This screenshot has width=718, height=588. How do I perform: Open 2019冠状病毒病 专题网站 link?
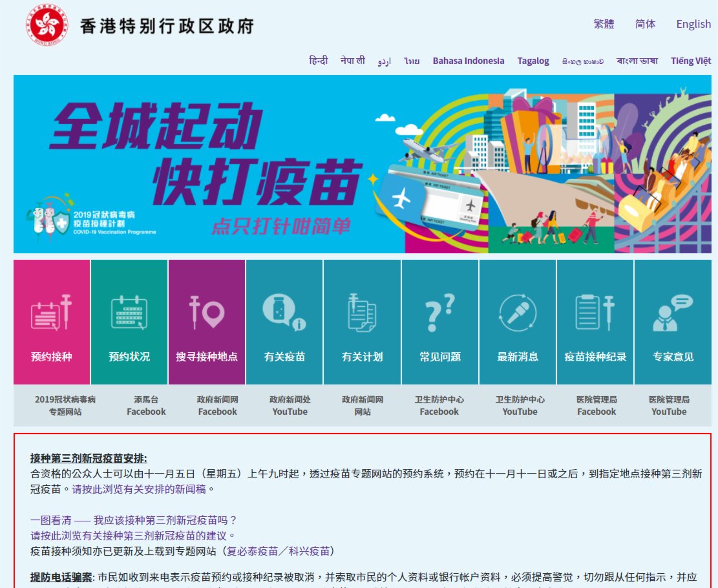pos(65,406)
